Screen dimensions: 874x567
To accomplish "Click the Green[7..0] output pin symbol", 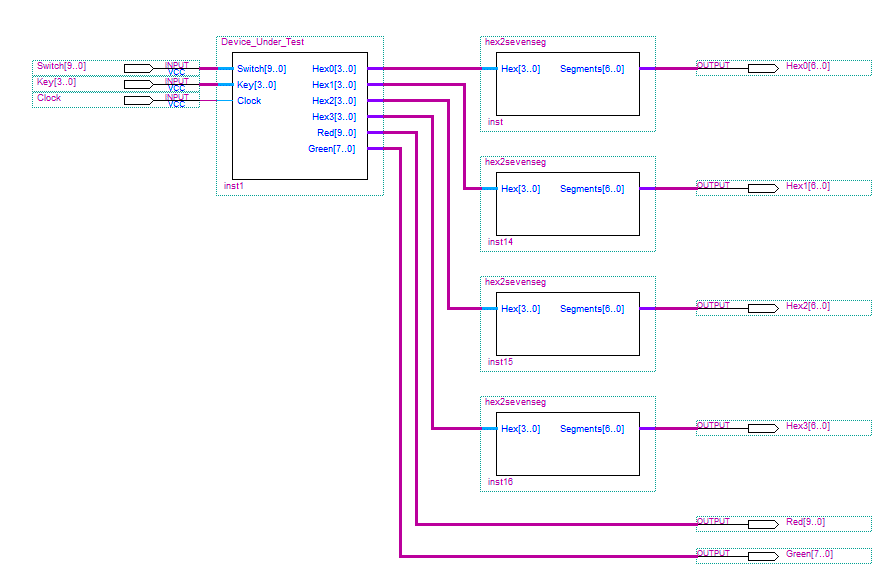I will [x=762, y=556].
